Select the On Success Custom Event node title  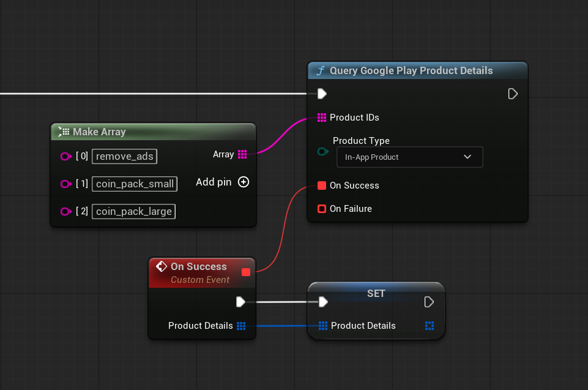[x=199, y=266]
